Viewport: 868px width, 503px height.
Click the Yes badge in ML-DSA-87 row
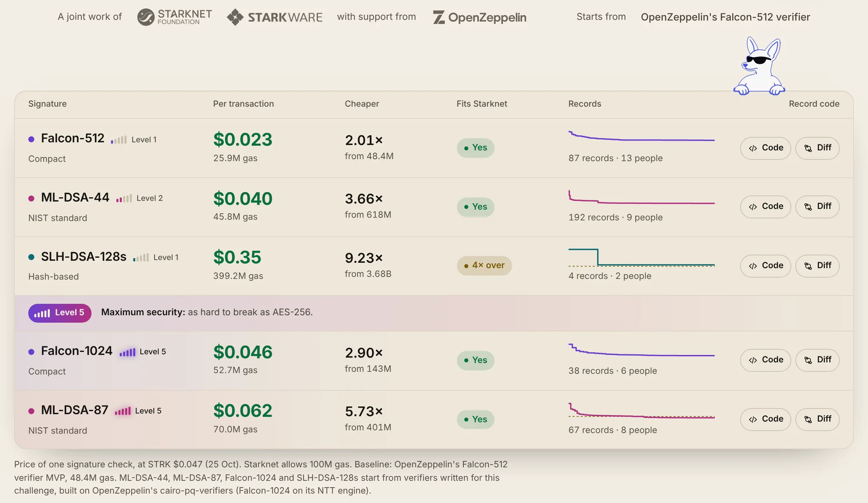[x=476, y=420]
